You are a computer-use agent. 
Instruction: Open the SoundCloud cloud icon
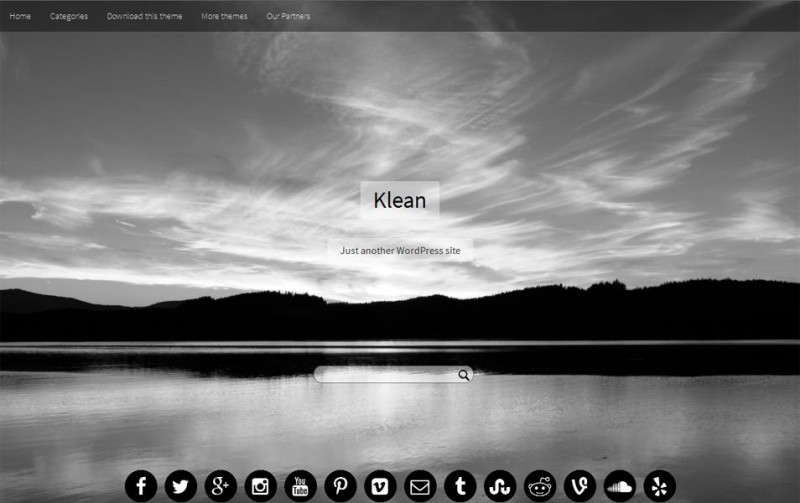[620, 486]
